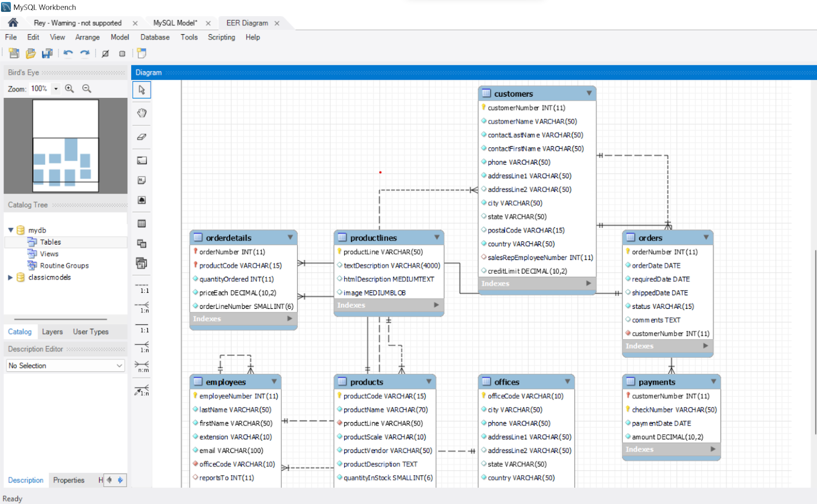Image resolution: width=817 pixels, height=504 pixels.
Task: Choose 1:n non-identifying relationship tool
Action: click(x=142, y=307)
